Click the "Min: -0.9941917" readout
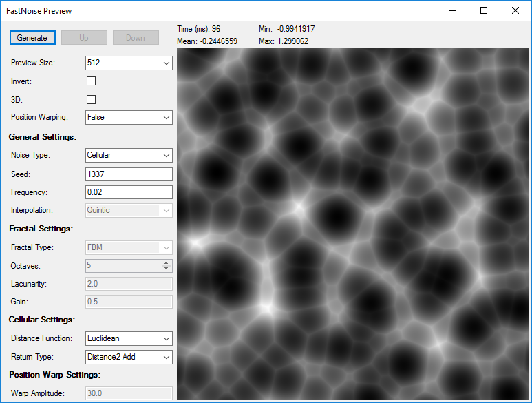 pos(287,29)
